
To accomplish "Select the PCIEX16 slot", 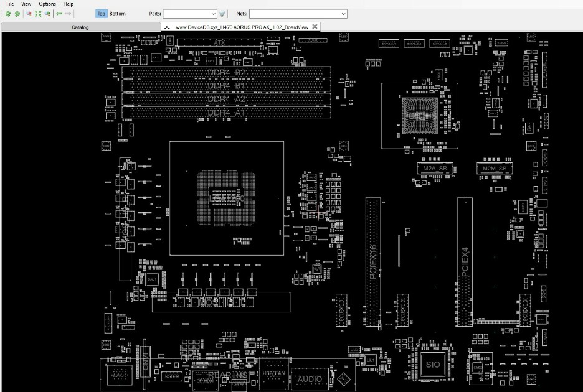I will [373, 262].
